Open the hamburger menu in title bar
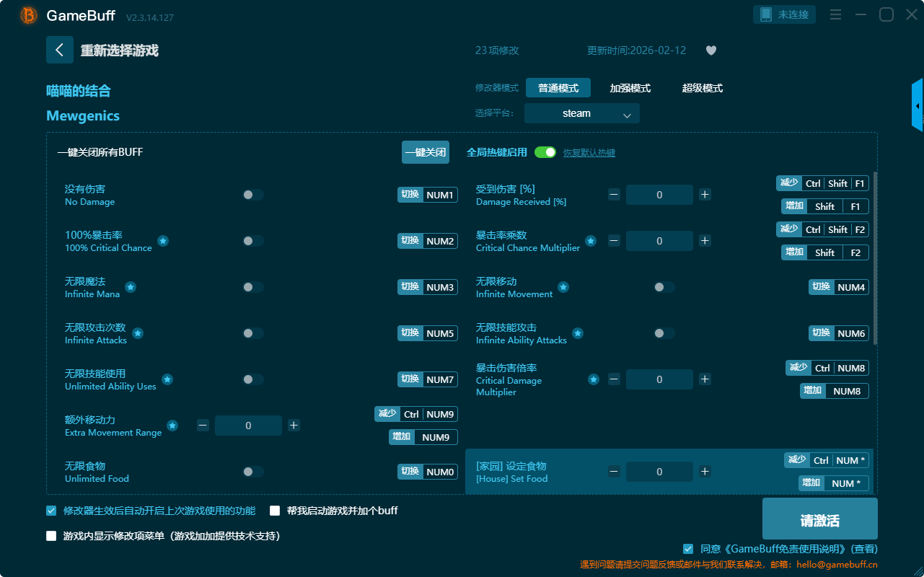 (835, 14)
